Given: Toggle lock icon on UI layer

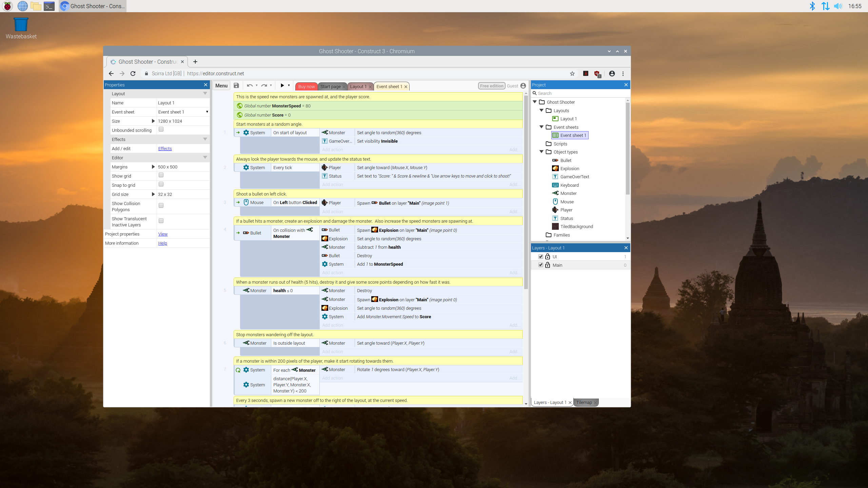Looking at the screenshot, I should tap(548, 257).
